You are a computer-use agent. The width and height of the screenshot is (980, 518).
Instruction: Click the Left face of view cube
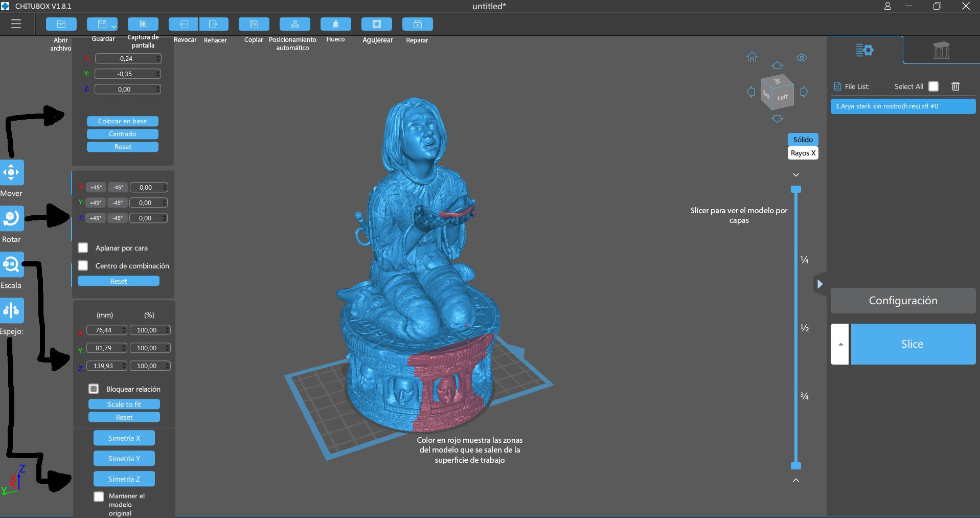783,97
